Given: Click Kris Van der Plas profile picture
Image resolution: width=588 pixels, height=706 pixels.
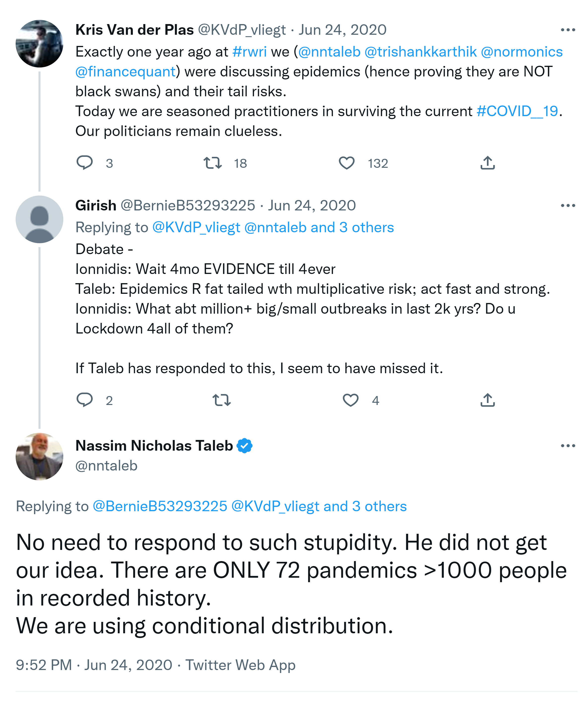Looking at the screenshot, I should pos(39,44).
